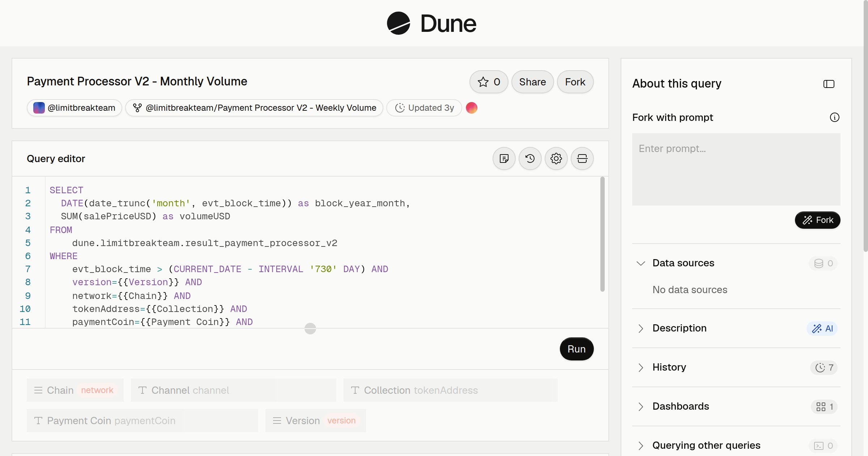Expand the Description section
Image resolution: width=868 pixels, height=456 pixels.
641,328
